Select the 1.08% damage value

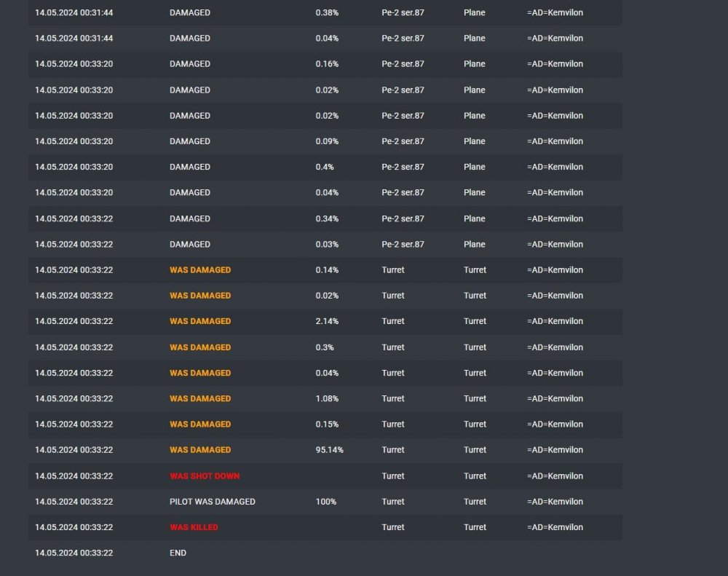[327, 398]
